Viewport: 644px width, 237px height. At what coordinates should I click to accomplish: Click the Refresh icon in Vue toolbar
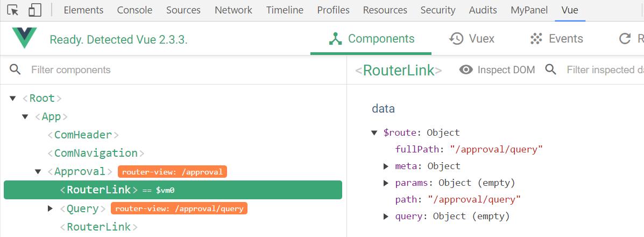pos(625,39)
